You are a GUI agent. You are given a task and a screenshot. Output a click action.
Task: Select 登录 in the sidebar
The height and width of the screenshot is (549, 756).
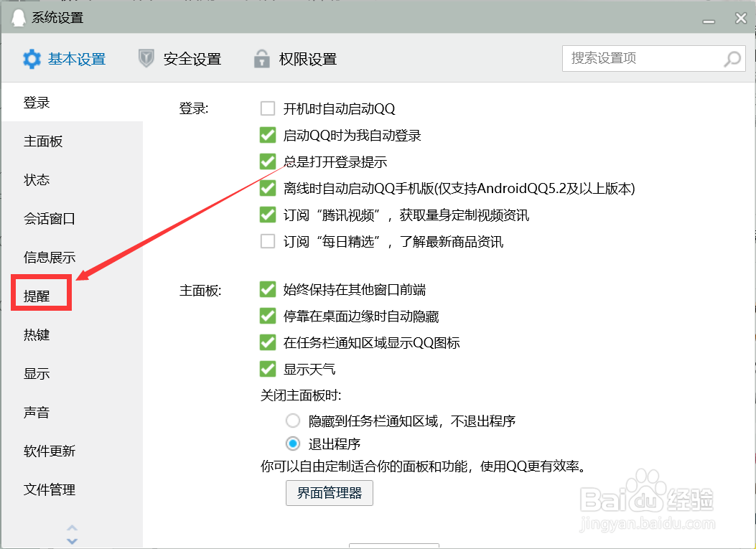tap(73, 102)
